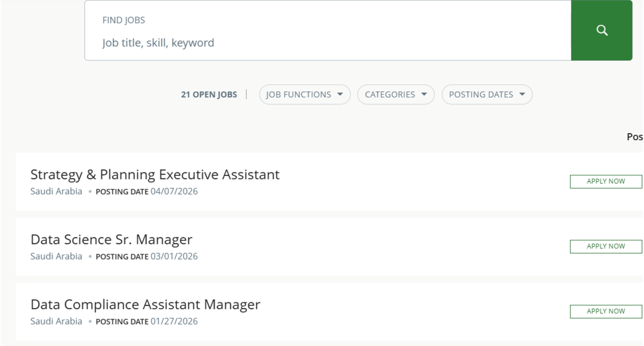Click the truncated "Pos" sort label

click(x=634, y=137)
